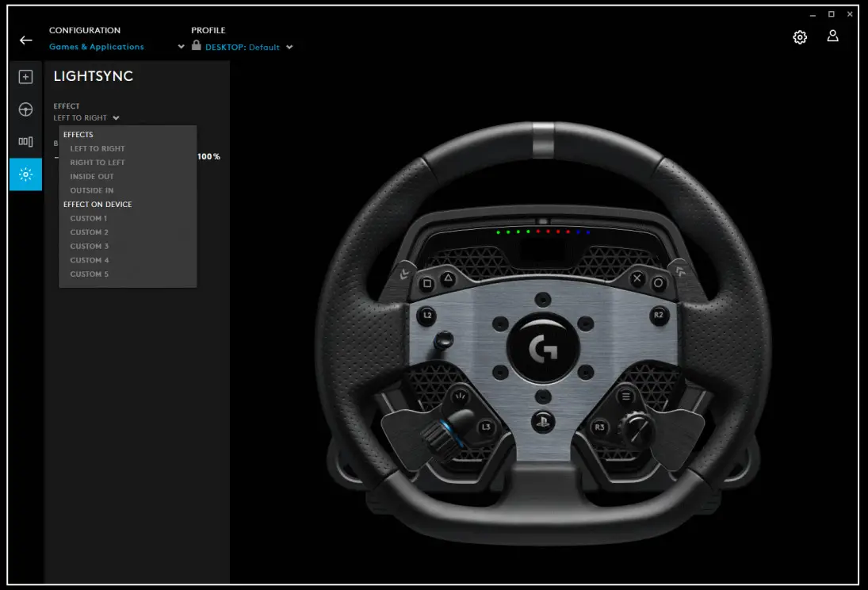Click the back arrow to return
This screenshot has width=868, height=590.
25,40
